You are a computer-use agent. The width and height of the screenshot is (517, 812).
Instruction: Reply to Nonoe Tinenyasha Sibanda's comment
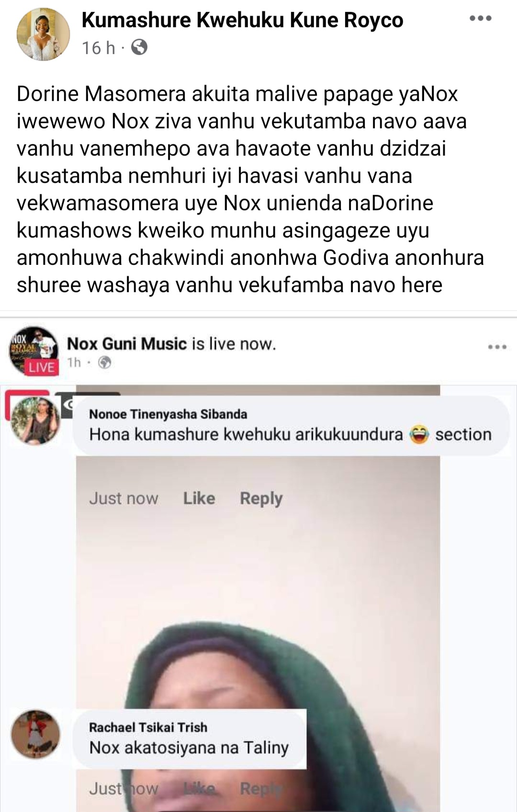[x=261, y=498]
